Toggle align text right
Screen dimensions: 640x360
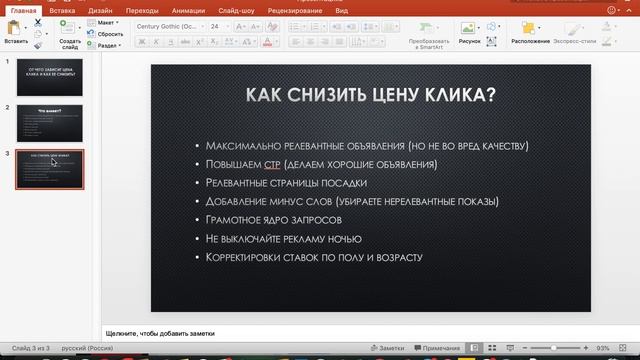pyautogui.click(x=325, y=42)
